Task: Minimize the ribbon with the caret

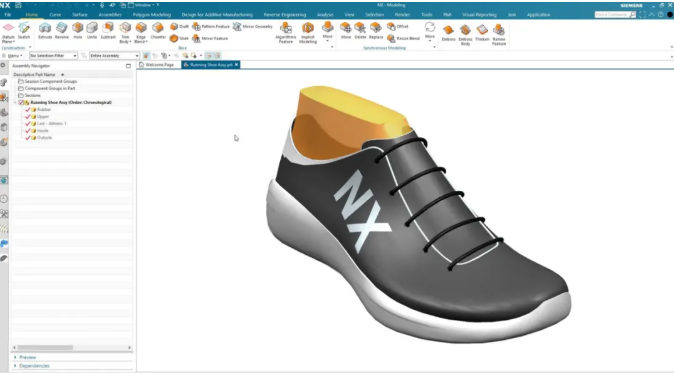Action: click(x=652, y=15)
